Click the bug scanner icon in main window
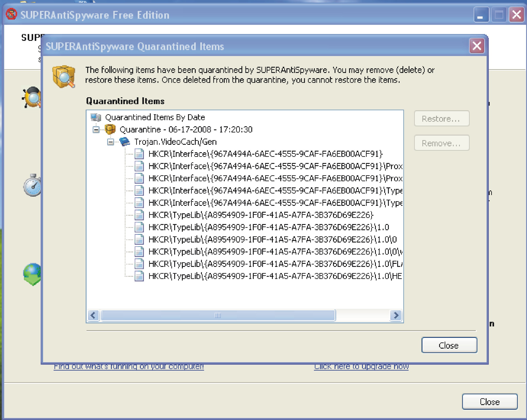Screen dimensions: 527x420 pyautogui.click(x=32, y=97)
